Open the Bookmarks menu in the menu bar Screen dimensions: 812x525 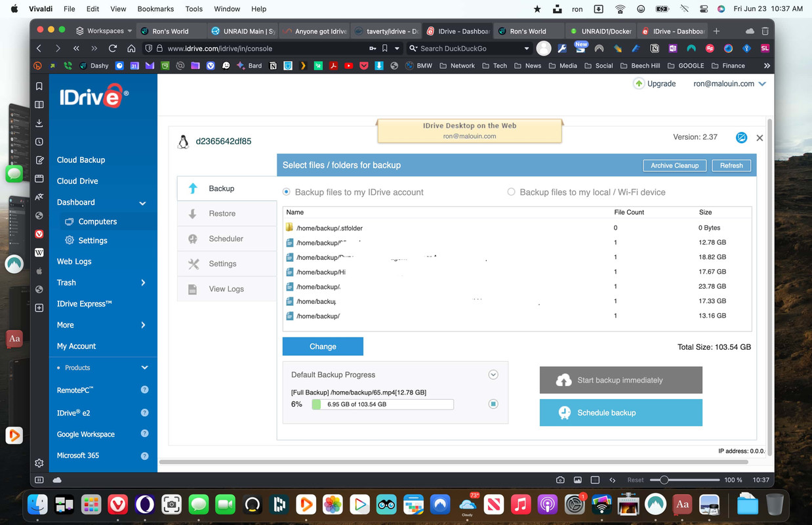tap(154, 9)
